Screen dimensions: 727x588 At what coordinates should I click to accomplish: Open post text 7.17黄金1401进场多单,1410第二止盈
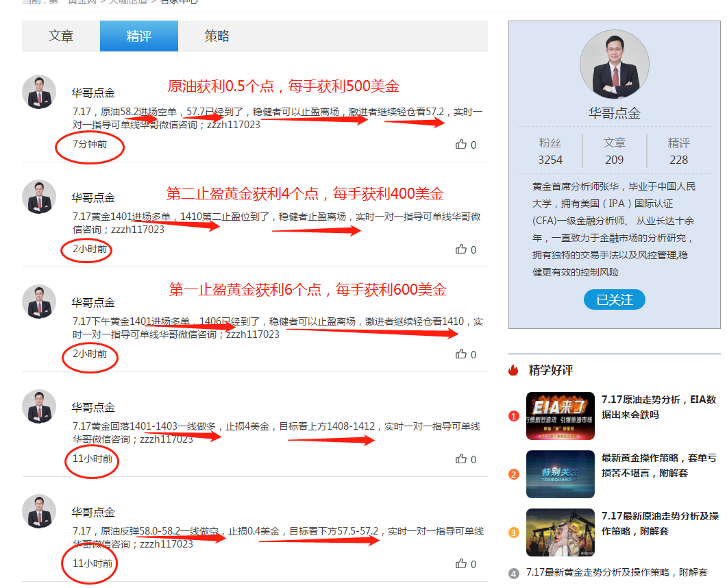pos(276,223)
